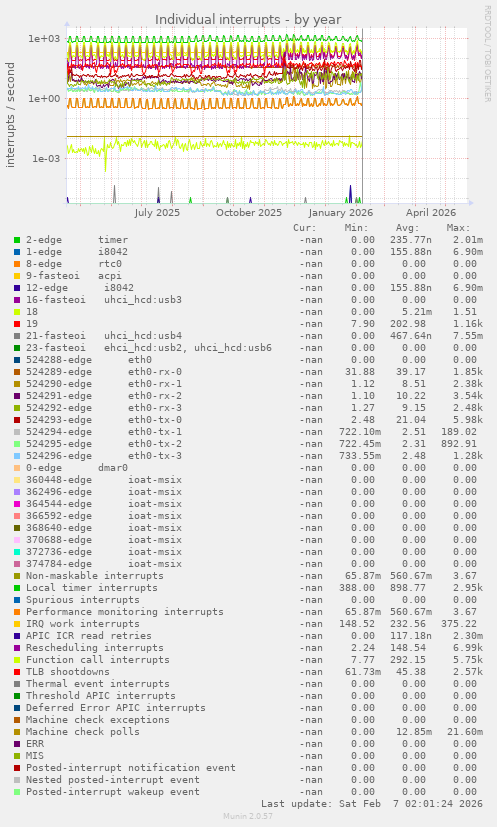
Task: Click the red swatch beside entry 19
Action: pyautogui.click(x=17, y=324)
